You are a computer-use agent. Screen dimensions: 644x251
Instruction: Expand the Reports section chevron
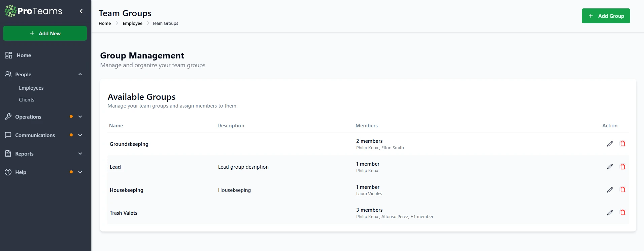tap(80, 154)
